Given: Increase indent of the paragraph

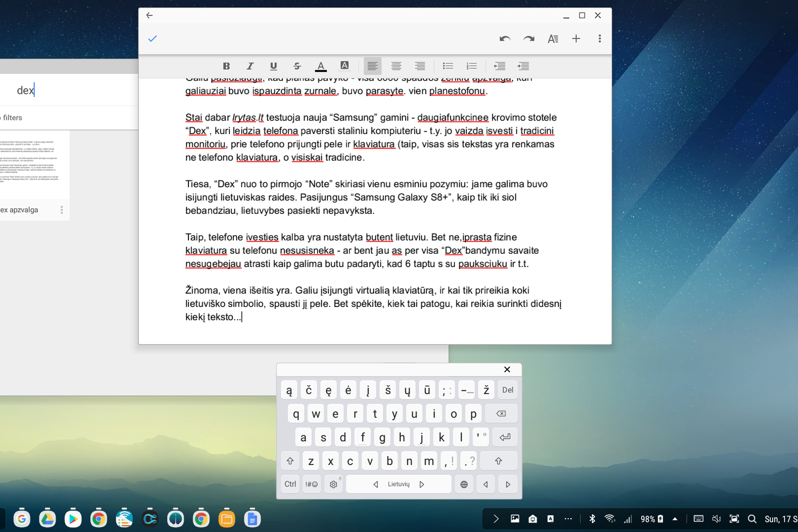Looking at the screenshot, I should [x=523, y=66].
